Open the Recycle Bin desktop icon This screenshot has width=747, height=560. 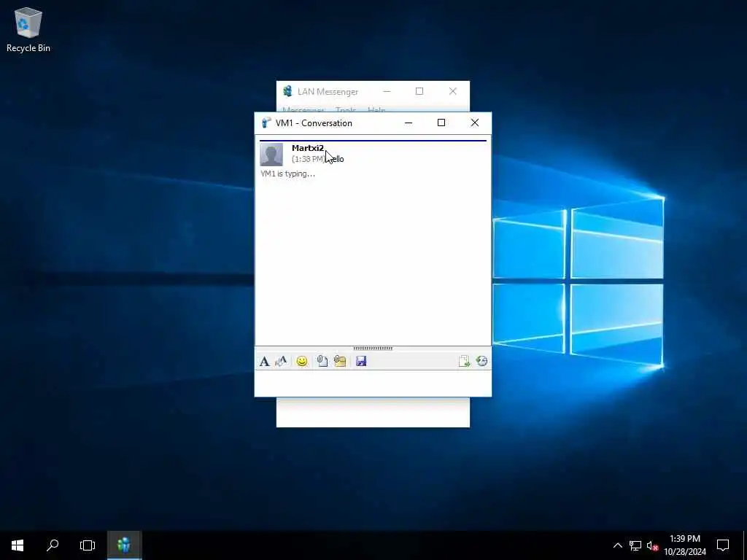pyautogui.click(x=28, y=29)
